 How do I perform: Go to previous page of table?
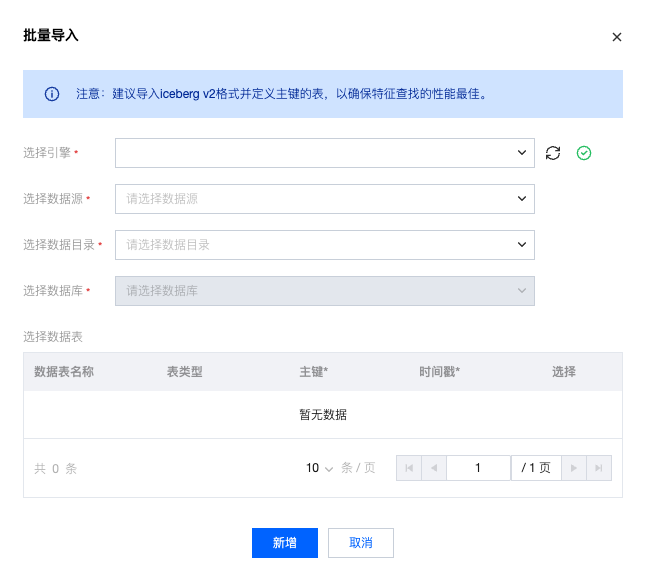(434, 468)
